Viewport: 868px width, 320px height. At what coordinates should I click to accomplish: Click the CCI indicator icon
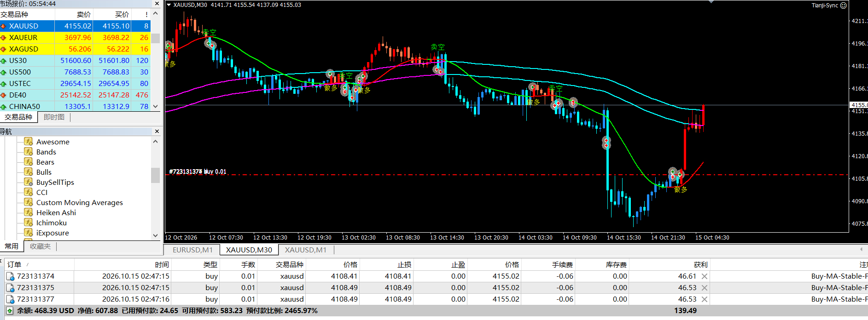pyautogui.click(x=29, y=192)
